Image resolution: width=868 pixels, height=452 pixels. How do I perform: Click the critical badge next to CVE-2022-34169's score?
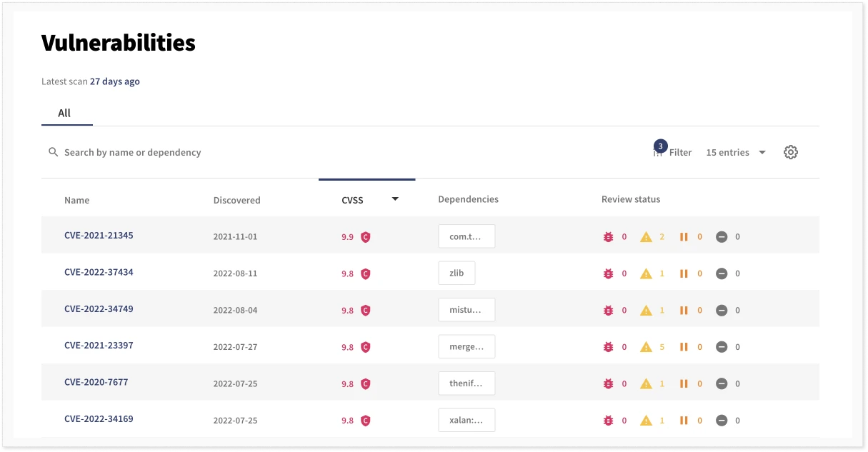[365, 420]
